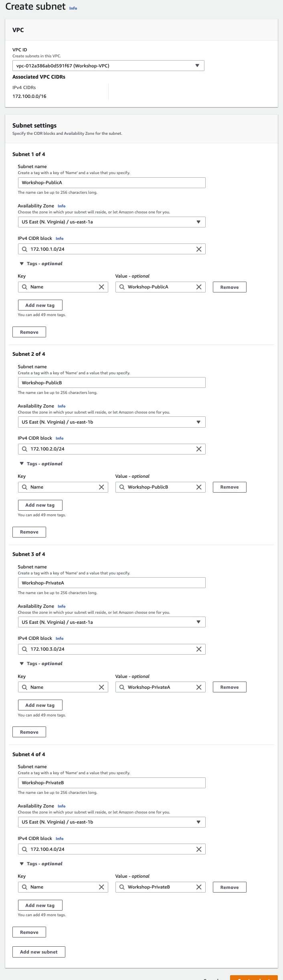Open Info link for Subnet 2 Availability Zone
The width and height of the screenshot is (283, 980).
pos(61,406)
